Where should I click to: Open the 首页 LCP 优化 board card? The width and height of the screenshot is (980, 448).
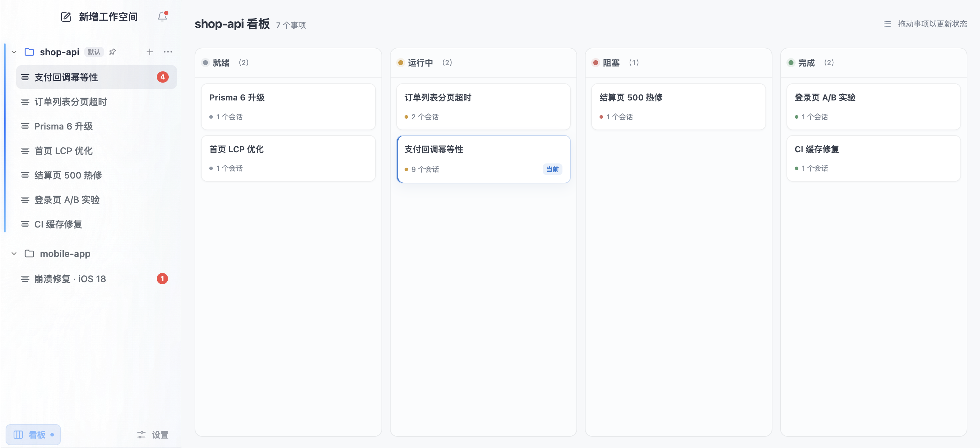288,159
